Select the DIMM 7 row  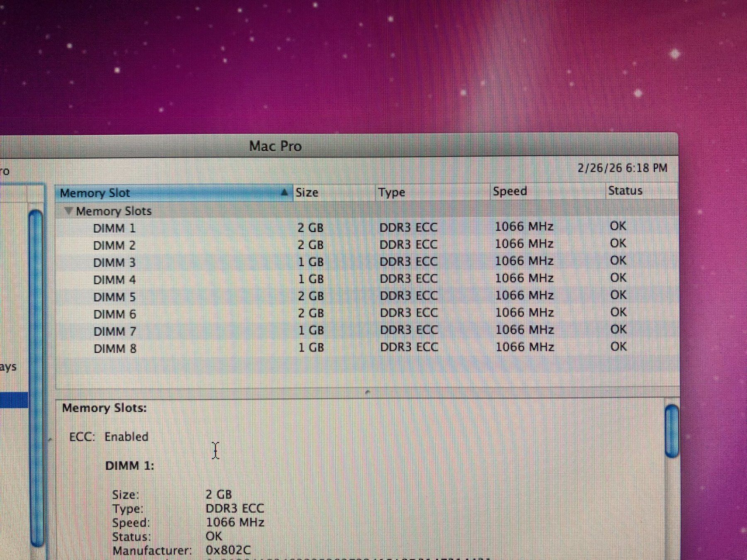367,331
